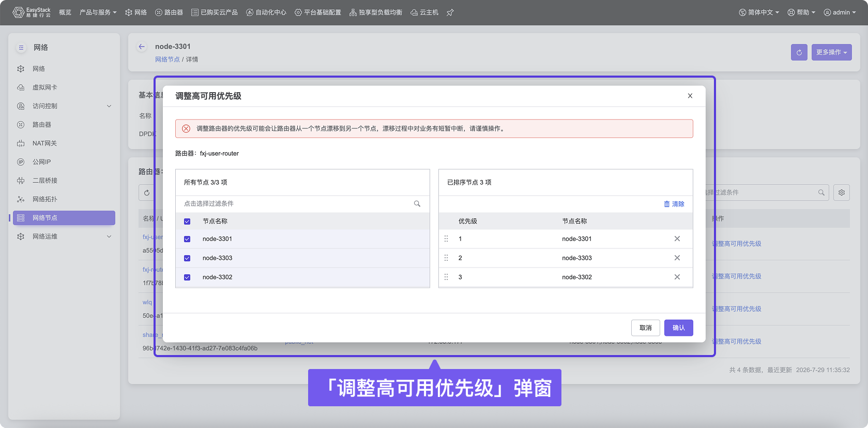Screen dimensions: 868x428
Task: Refresh the node detail page
Action: pos(799,52)
